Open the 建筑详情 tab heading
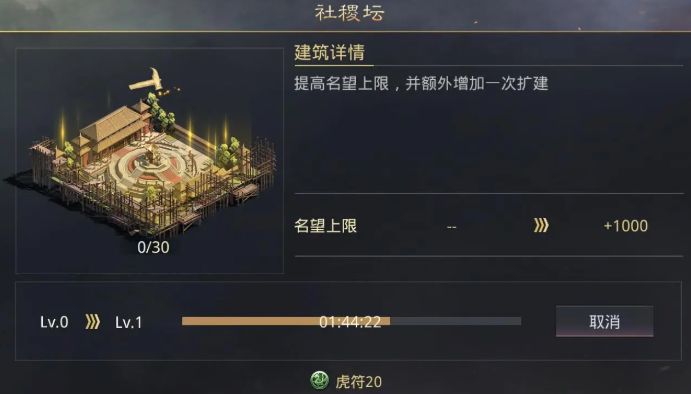691x394 pixels. tap(330, 52)
